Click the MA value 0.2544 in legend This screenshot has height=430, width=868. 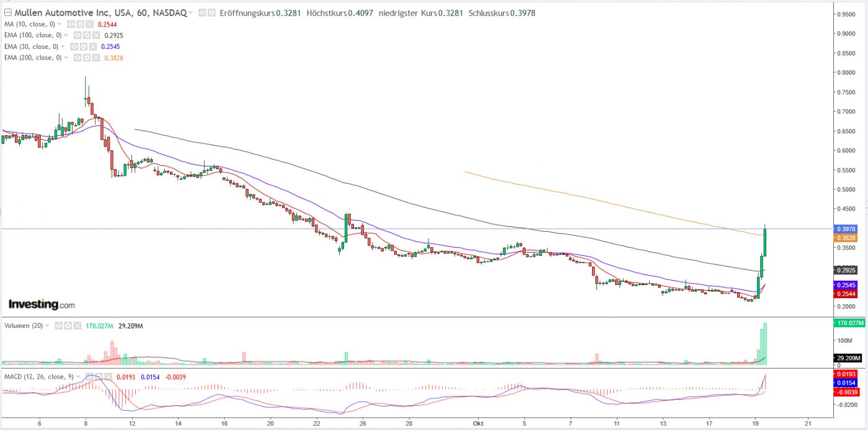coord(107,24)
